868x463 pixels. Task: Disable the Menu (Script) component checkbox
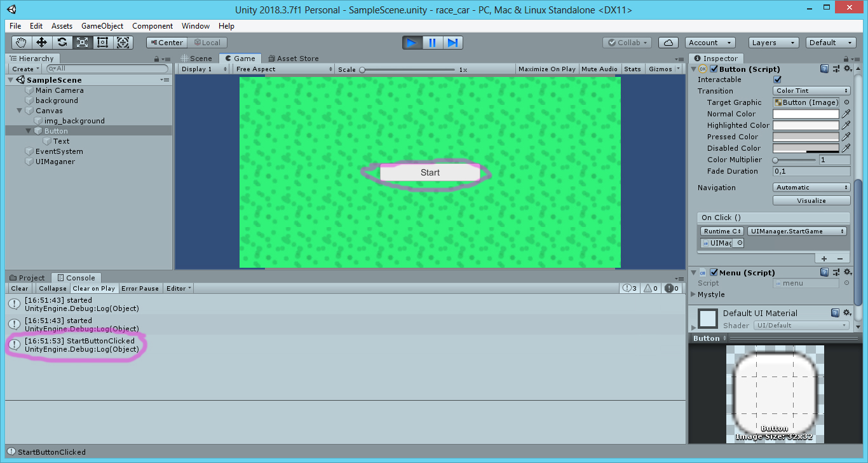(714, 272)
